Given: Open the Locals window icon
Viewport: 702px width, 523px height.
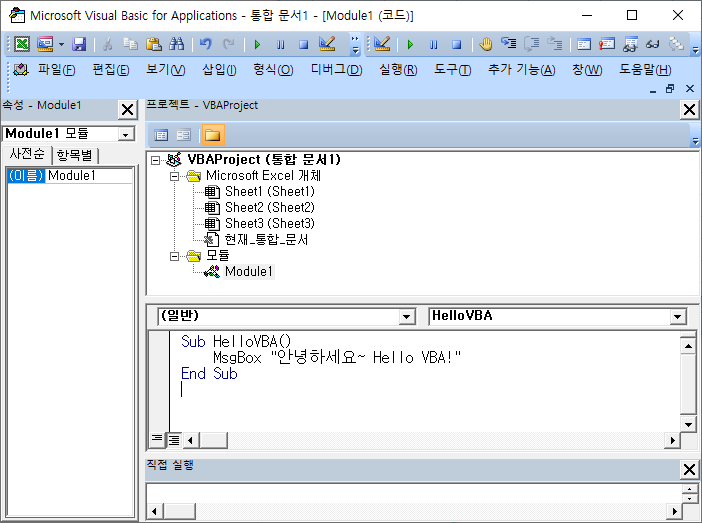Looking at the screenshot, I should pyautogui.click(x=584, y=44).
